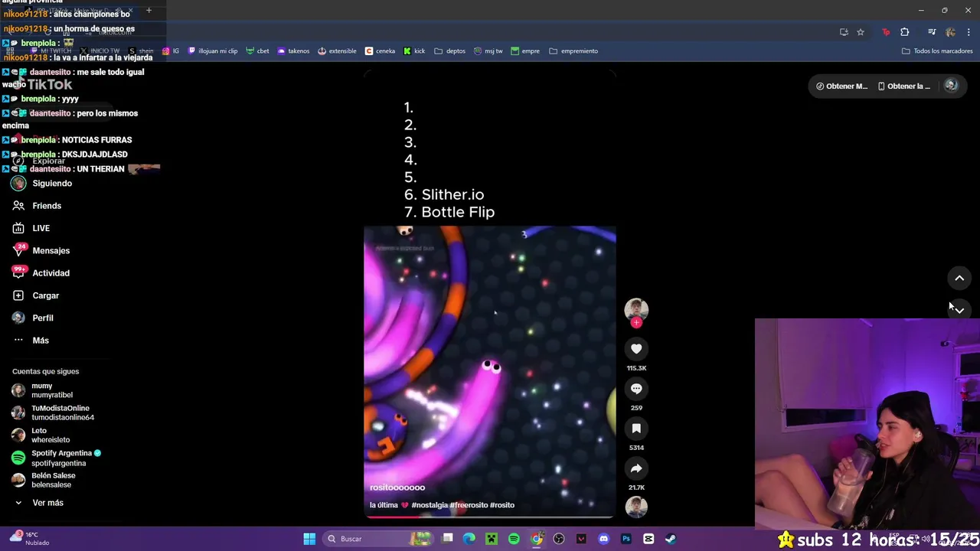Open the Chrome extensions puzzle icon
This screenshot has height=551, width=980.
(905, 32)
